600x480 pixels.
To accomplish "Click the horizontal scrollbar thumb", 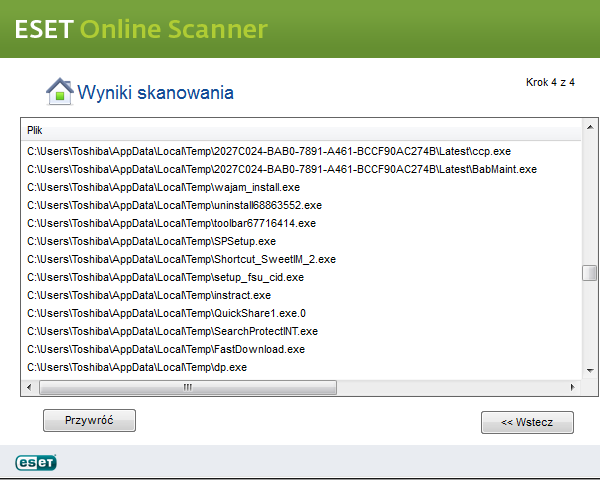I will click(188, 387).
